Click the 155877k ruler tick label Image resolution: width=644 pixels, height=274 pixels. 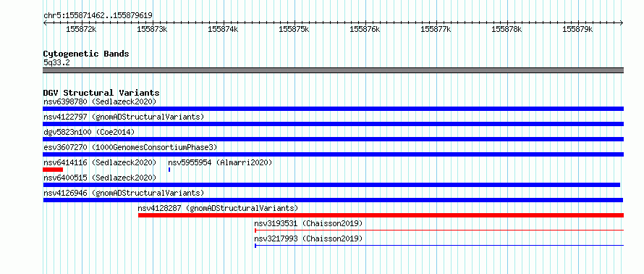[436, 29]
